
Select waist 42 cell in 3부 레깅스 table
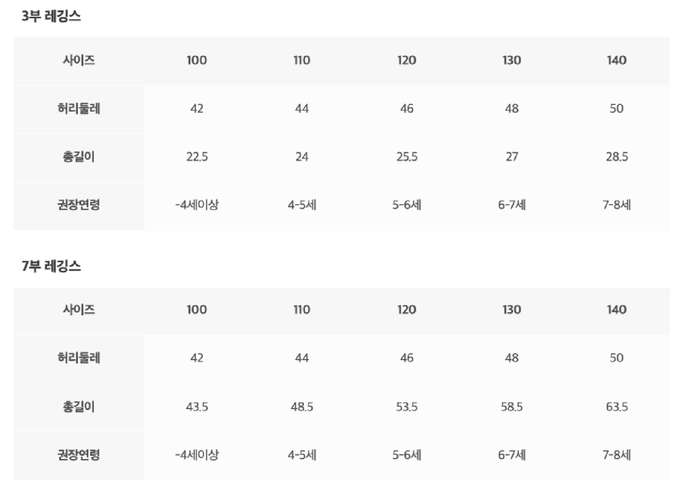(x=197, y=108)
